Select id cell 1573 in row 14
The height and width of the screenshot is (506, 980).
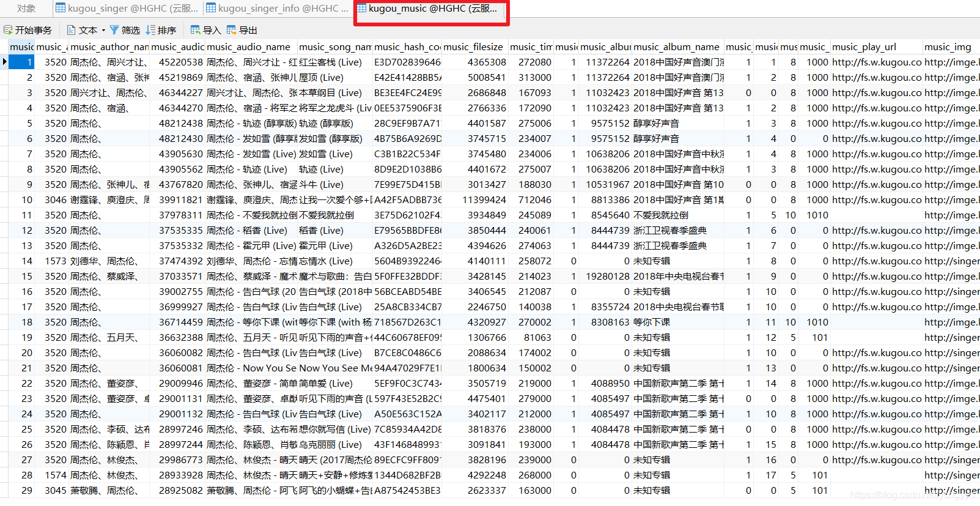tap(51, 261)
